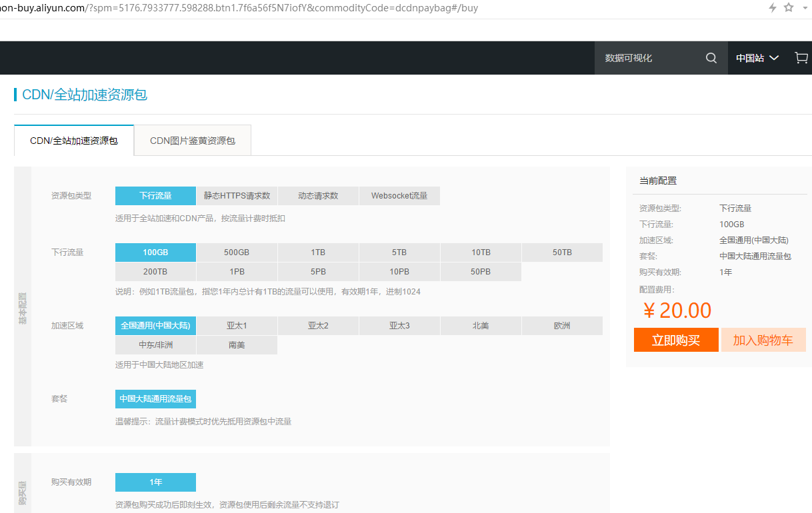Image resolution: width=812 pixels, height=513 pixels.
Task: Click the 立即购买 buy now button
Action: click(x=676, y=340)
